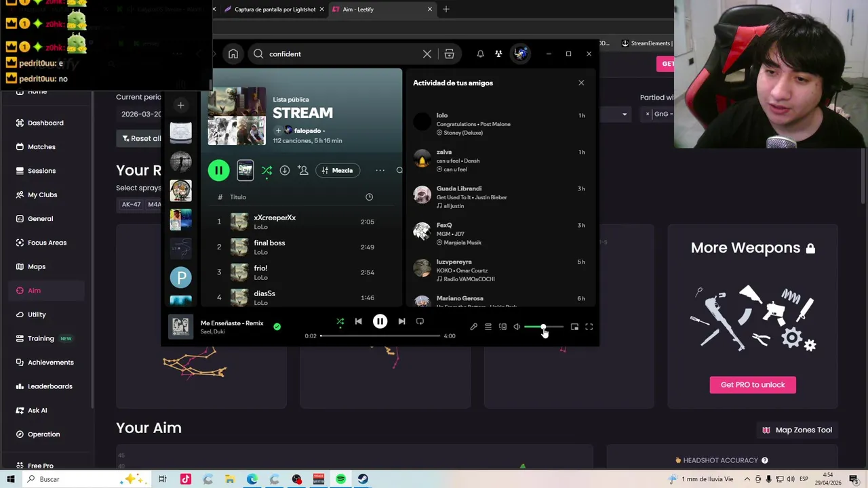Open Spotify profile avatar menu

click(x=520, y=54)
